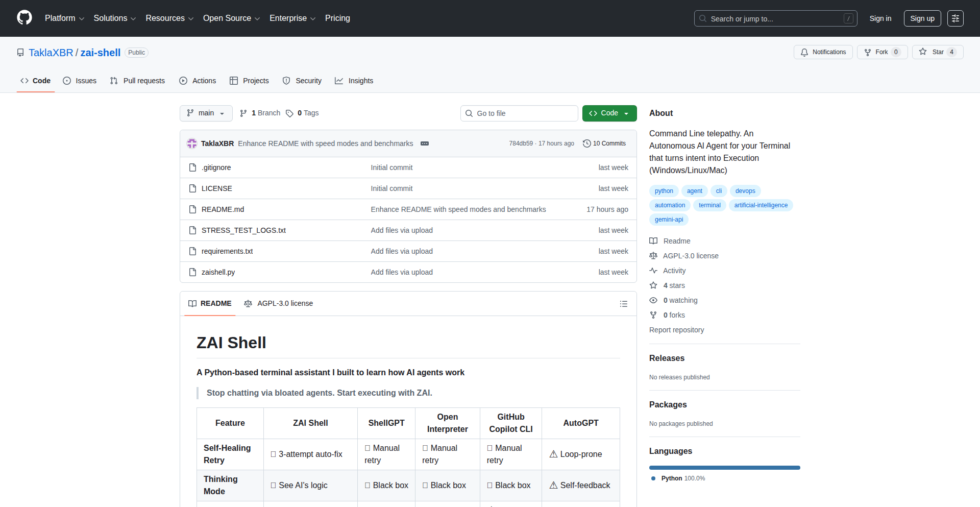Switch to the Issues tab
This screenshot has width=980, height=507.
click(x=80, y=81)
